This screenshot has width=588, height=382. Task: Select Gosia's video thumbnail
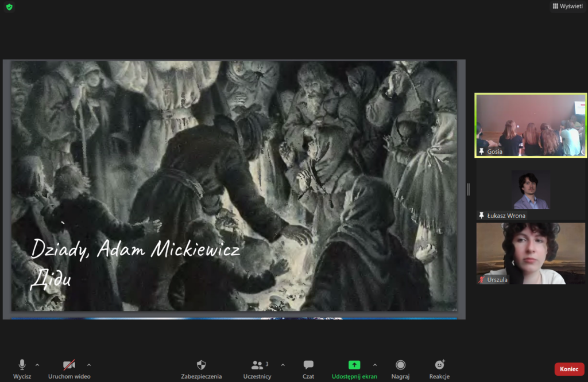point(530,125)
